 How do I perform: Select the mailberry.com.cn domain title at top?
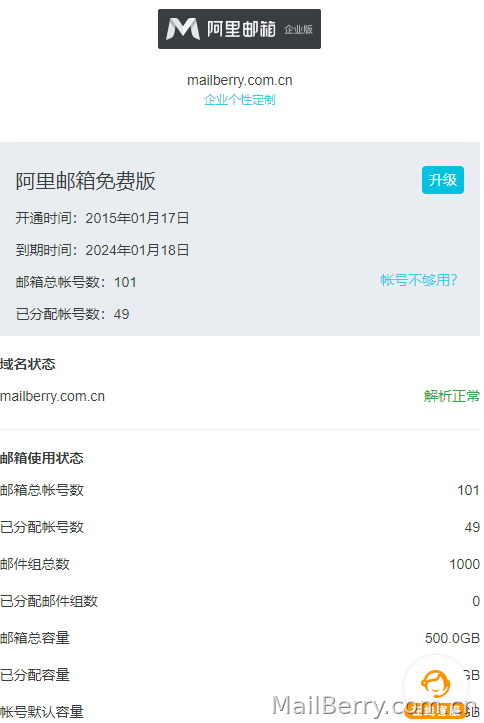[x=240, y=80]
